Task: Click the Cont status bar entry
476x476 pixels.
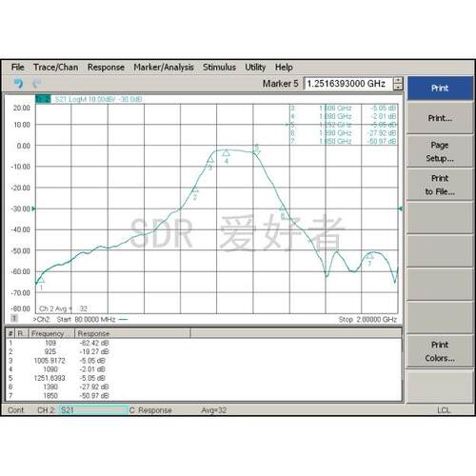Action: point(15,410)
